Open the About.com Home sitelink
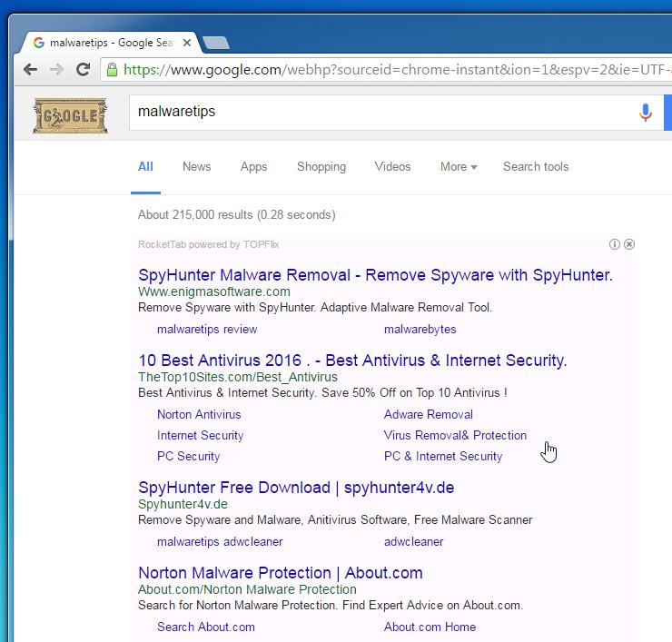 (x=430, y=627)
